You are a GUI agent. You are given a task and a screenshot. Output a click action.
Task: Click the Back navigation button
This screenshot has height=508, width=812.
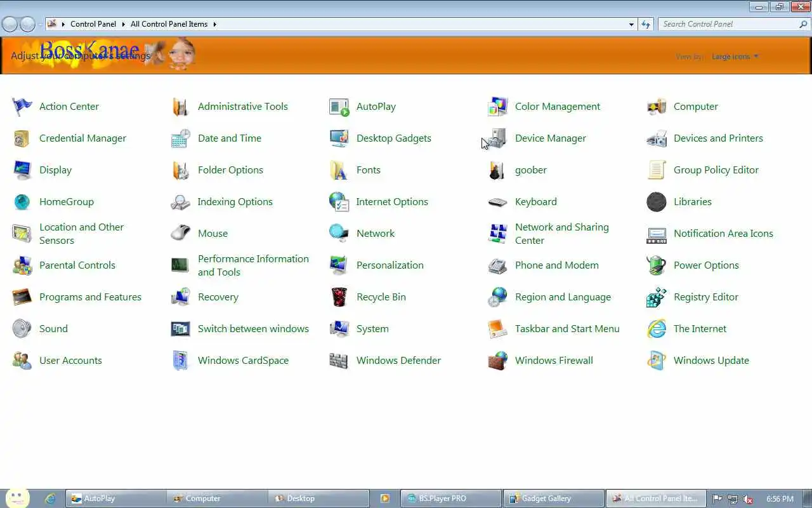pos(10,24)
